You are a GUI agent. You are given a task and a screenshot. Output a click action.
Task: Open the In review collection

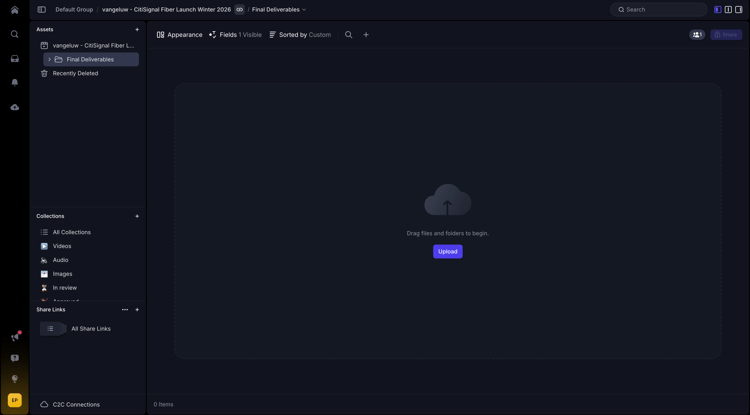click(65, 287)
